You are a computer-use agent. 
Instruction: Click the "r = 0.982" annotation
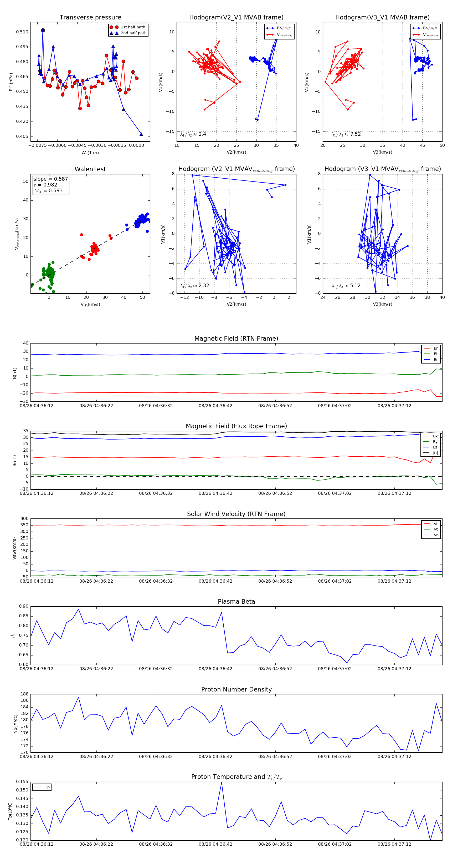coord(45,185)
